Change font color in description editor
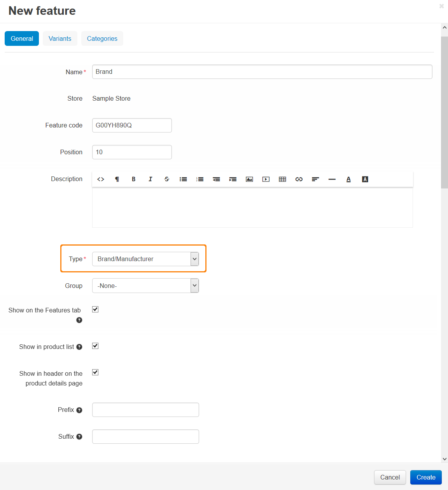 click(x=348, y=179)
